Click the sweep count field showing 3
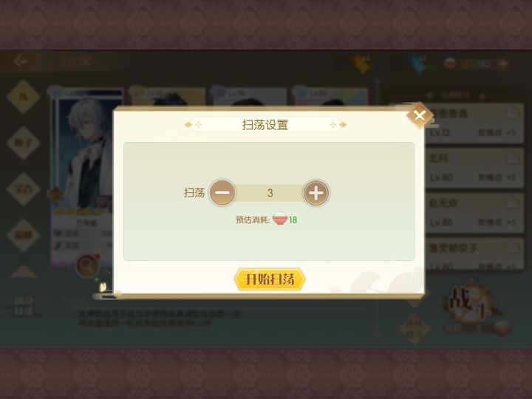Viewport: 532px width, 399px height. tap(270, 193)
